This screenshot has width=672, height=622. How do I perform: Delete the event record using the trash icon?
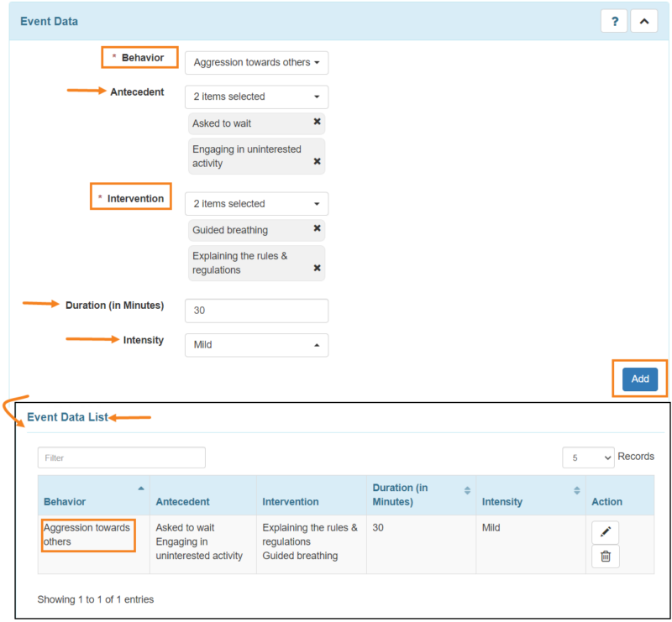605,557
